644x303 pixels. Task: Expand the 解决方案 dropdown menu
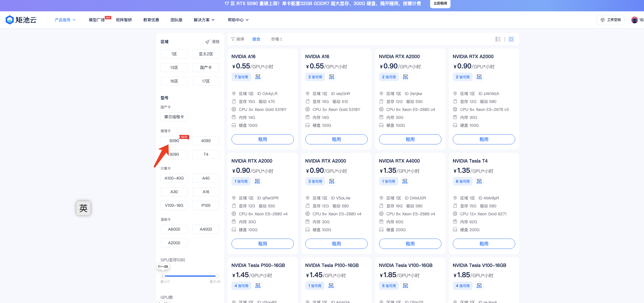click(204, 20)
